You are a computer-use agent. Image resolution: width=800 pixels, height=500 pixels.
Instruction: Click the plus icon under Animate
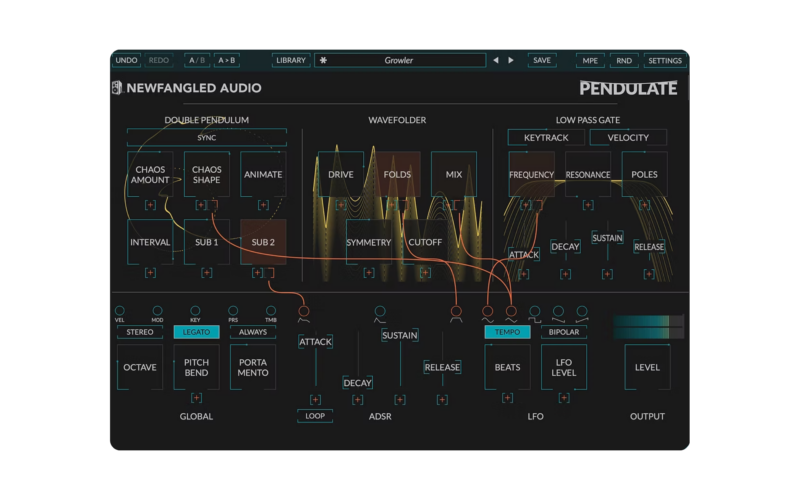(x=263, y=204)
